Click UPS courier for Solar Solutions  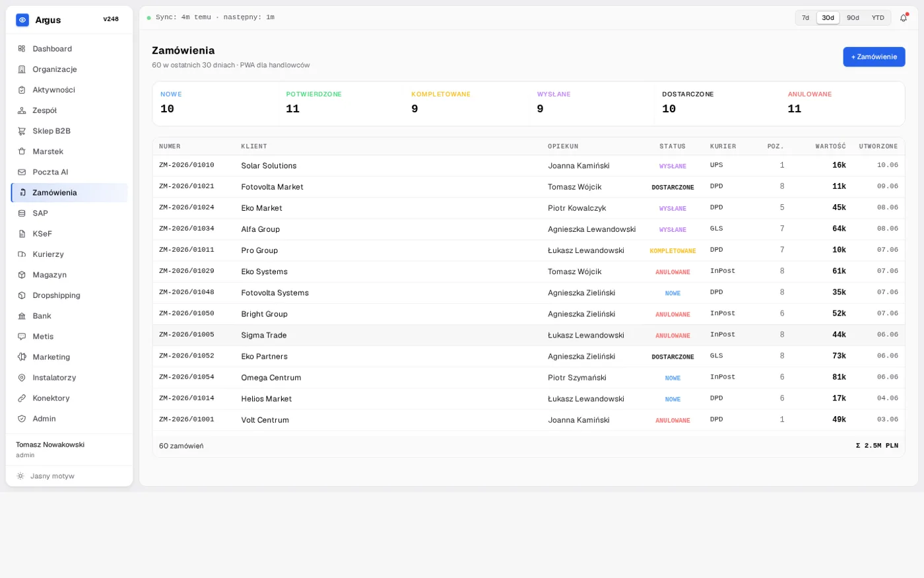pyautogui.click(x=716, y=165)
